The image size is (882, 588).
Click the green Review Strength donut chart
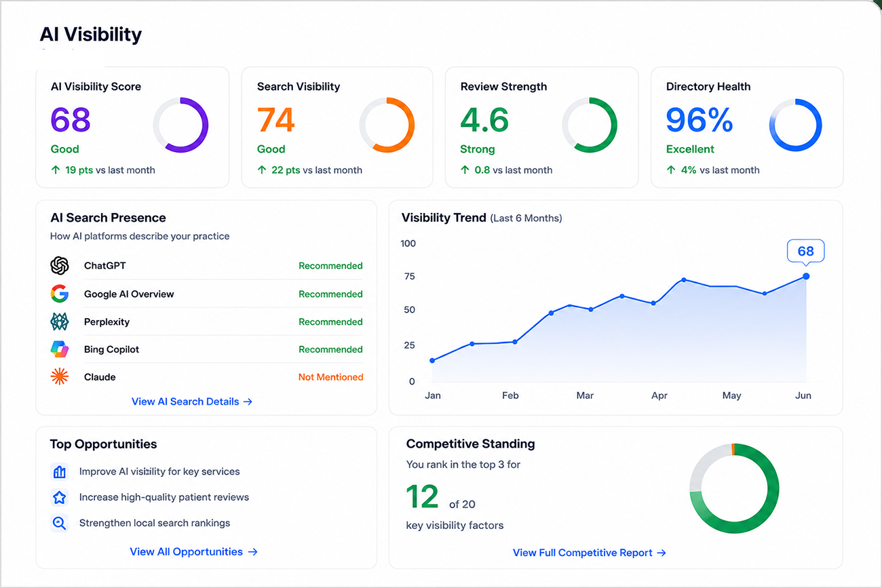click(x=590, y=125)
